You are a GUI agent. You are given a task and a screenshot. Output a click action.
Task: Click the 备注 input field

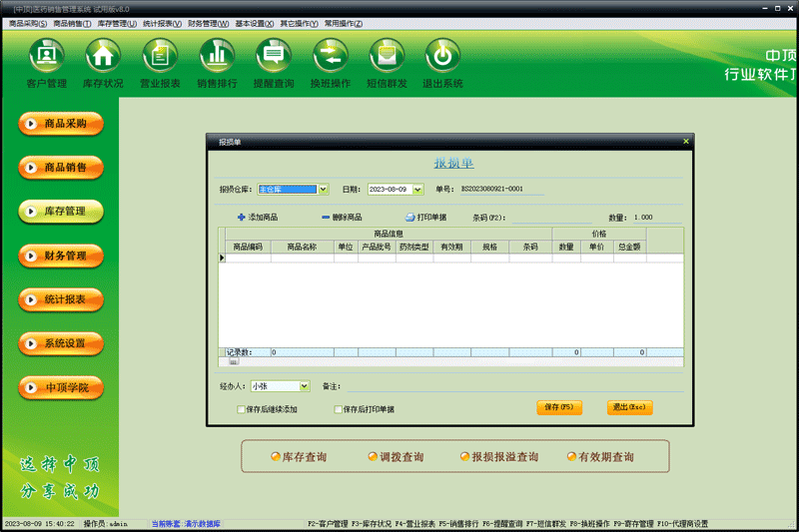click(x=515, y=386)
